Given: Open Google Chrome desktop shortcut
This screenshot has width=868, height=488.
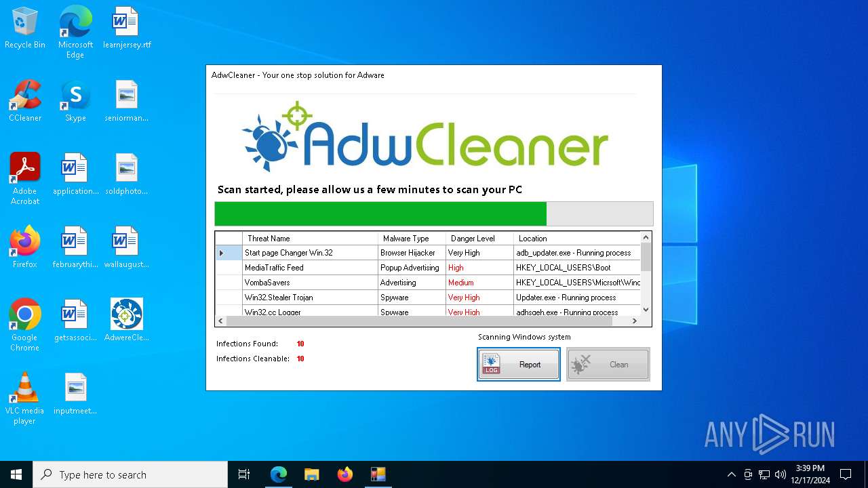Looking at the screenshot, I should pyautogui.click(x=25, y=325).
